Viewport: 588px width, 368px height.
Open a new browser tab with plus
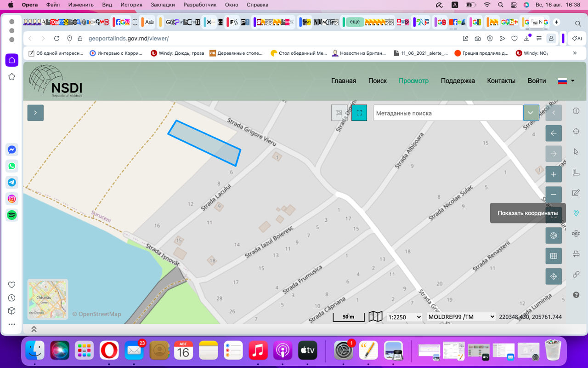pos(557,22)
